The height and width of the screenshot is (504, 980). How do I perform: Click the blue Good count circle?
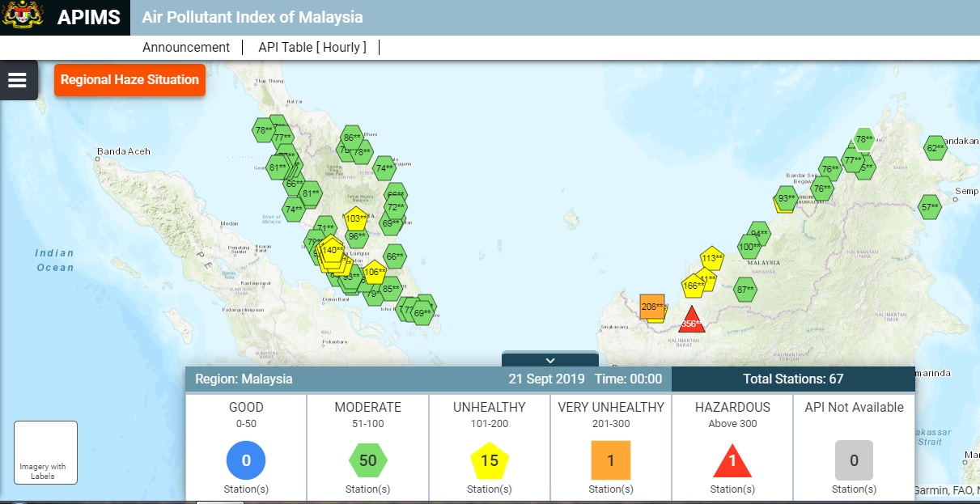click(x=247, y=460)
